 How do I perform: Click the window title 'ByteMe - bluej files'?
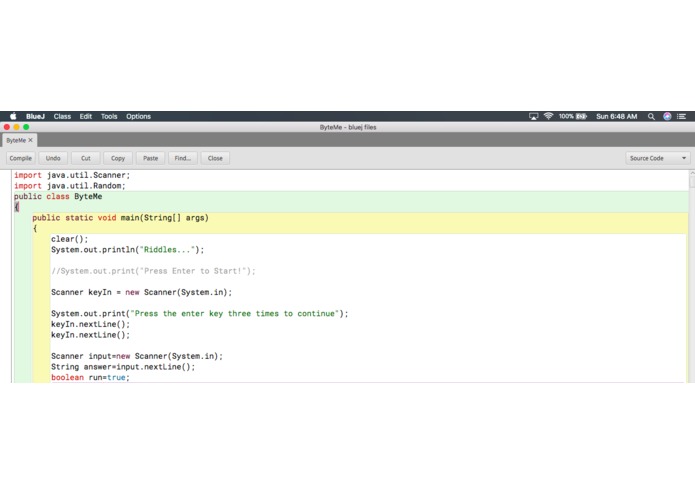point(348,127)
